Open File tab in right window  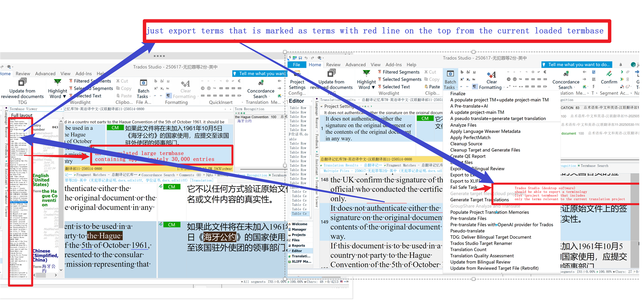pos(297,64)
